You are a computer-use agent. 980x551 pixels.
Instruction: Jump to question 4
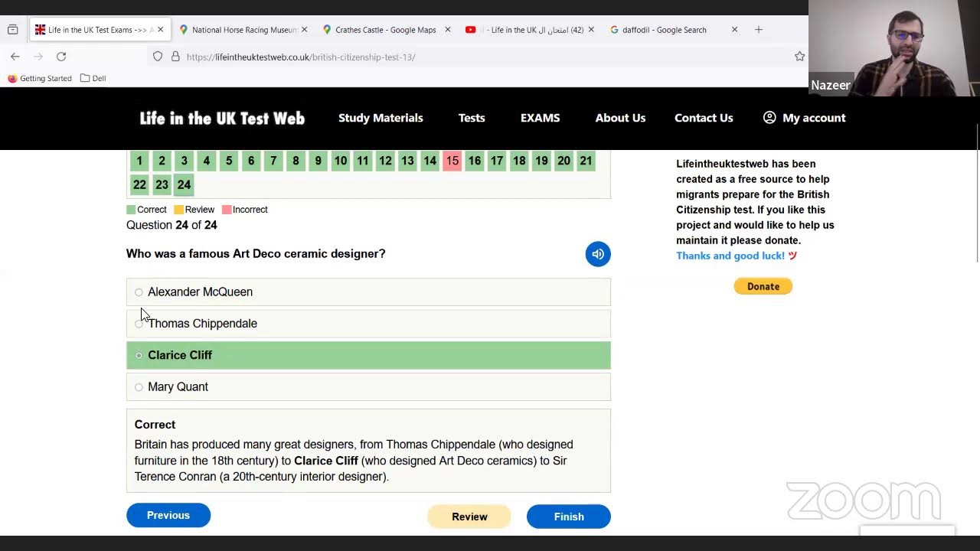(206, 161)
